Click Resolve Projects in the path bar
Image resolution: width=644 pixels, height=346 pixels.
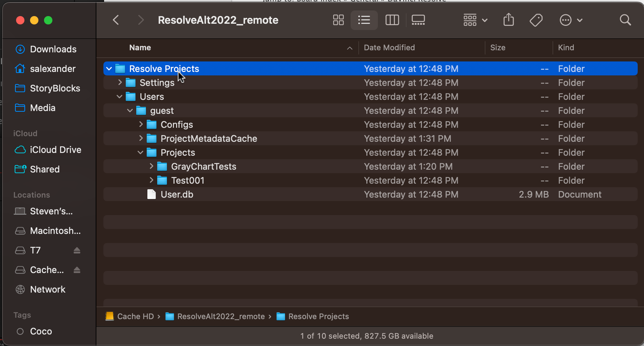[x=313, y=316]
